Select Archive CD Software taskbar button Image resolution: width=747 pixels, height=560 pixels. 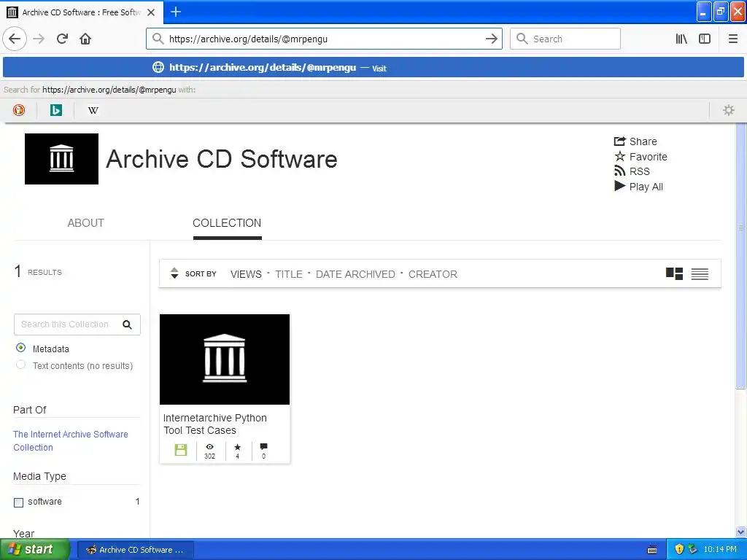click(x=135, y=550)
